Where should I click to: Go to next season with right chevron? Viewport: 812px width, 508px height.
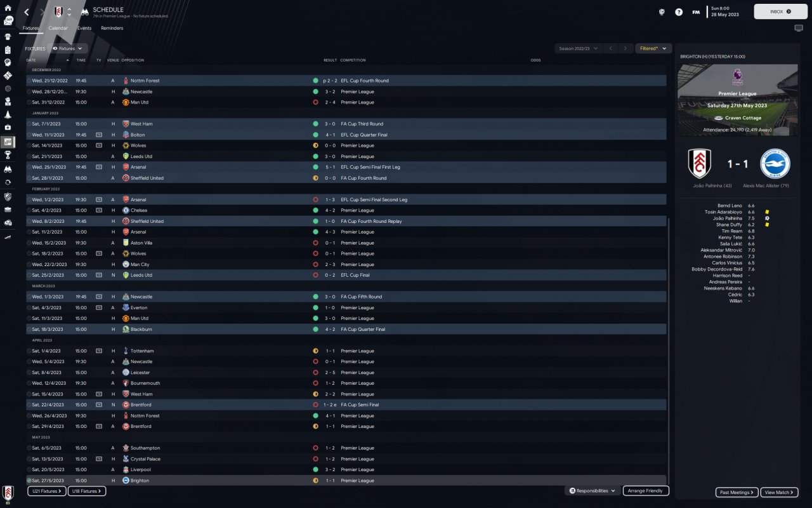coord(625,48)
